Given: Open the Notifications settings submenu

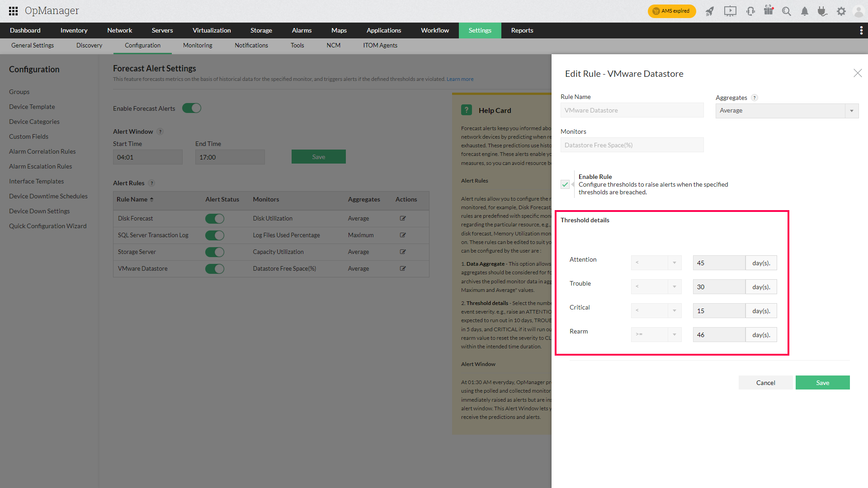Looking at the screenshot, I should click(x=251, y=45).
